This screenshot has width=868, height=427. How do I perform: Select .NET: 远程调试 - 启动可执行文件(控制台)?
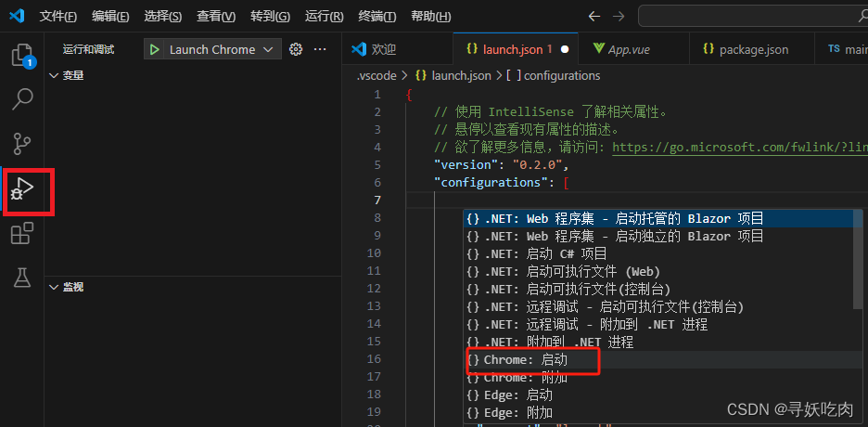(x=658, y=306)
